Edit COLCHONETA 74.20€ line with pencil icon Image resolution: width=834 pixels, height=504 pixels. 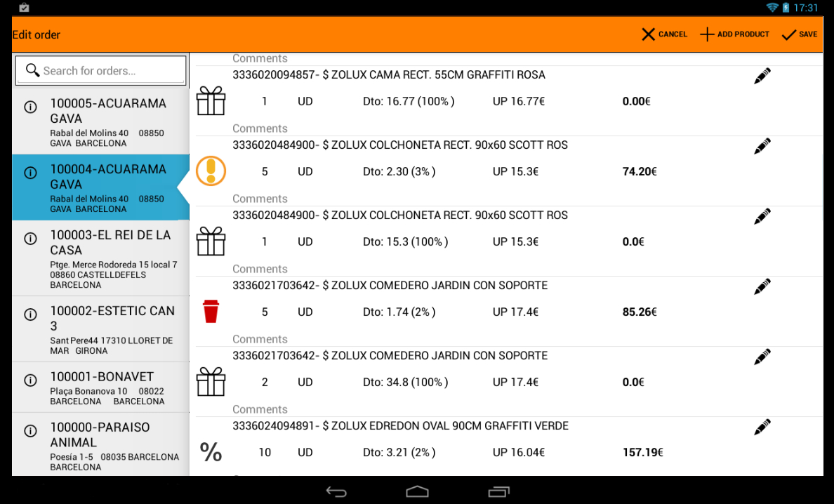pyautogui.click(x=762, y=146)
